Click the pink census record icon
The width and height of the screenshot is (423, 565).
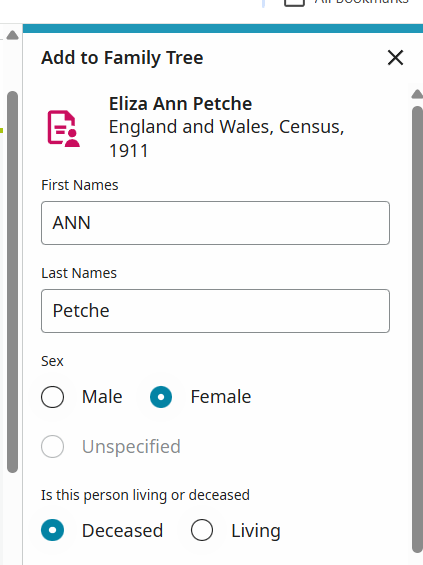[x=63, y=128]
